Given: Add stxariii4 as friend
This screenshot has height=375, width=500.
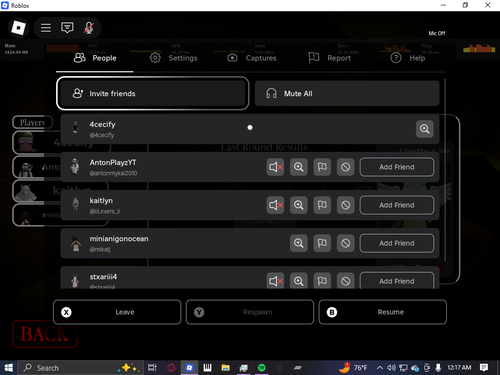Looking at the screenshot, I should pos(397,281).
